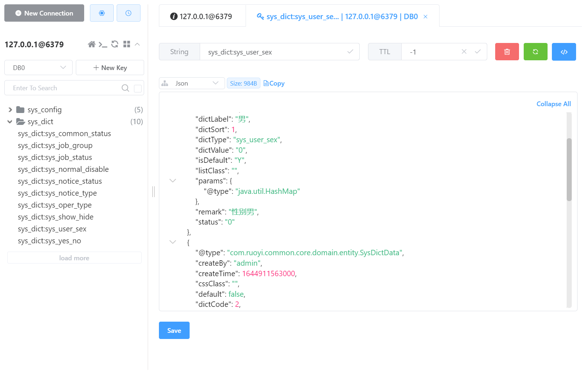Select key sys_dict:sys_notice_status
The height and width of the screenshot is (374, 588).
[x=60, y=181]
